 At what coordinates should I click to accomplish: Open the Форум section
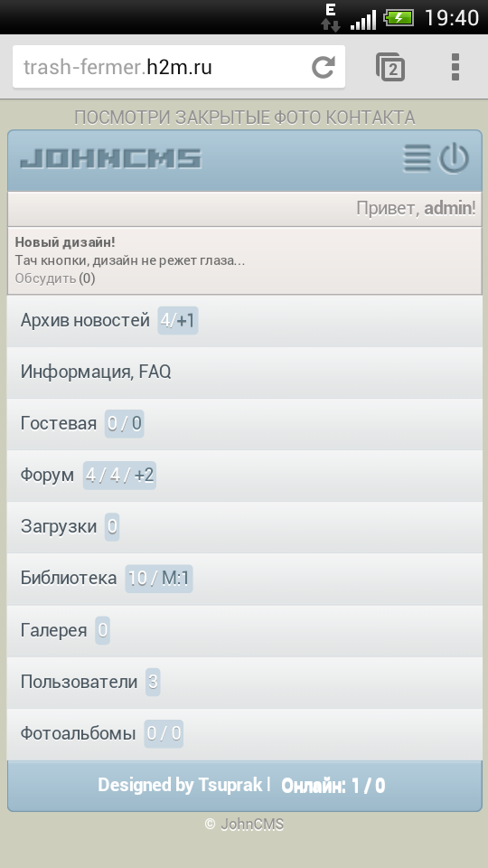pyautogui.click(x=245, y=476)
